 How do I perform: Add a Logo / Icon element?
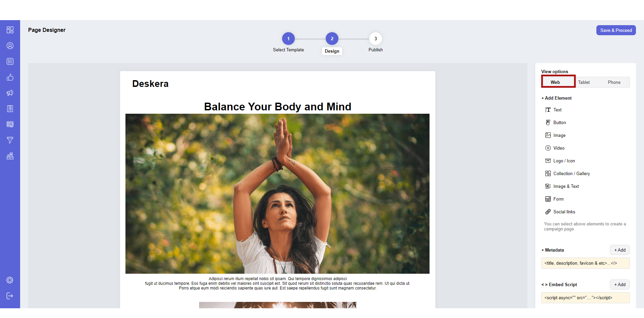560,161
